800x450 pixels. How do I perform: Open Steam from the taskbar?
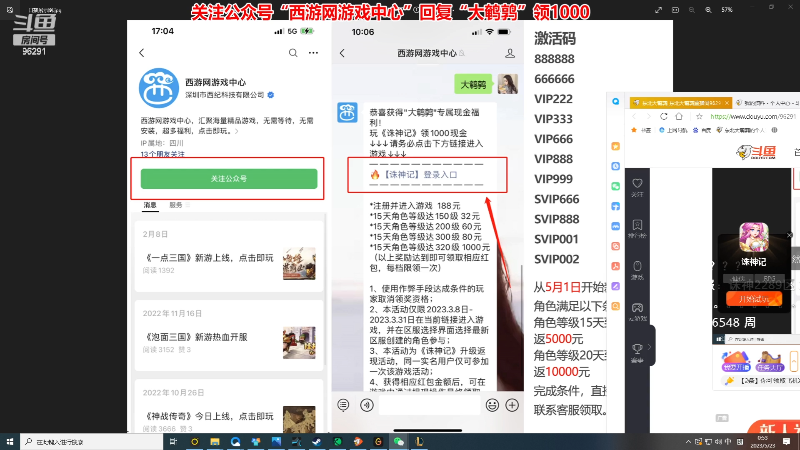click(317, 441)
